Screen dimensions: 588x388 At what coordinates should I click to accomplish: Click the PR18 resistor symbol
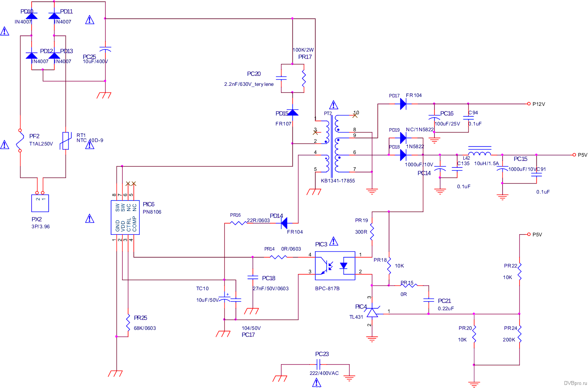pos(389,266)
